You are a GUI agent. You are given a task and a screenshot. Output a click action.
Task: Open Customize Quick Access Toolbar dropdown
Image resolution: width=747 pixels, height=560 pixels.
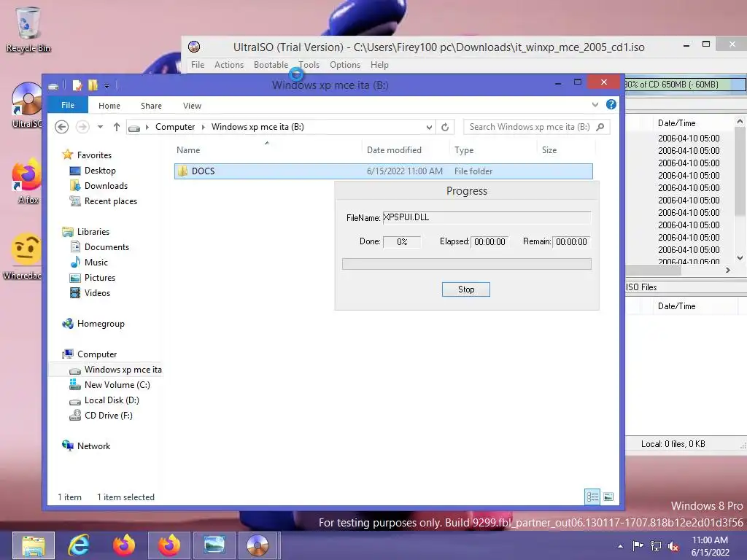pyautogui.click(x=107, y=86)
